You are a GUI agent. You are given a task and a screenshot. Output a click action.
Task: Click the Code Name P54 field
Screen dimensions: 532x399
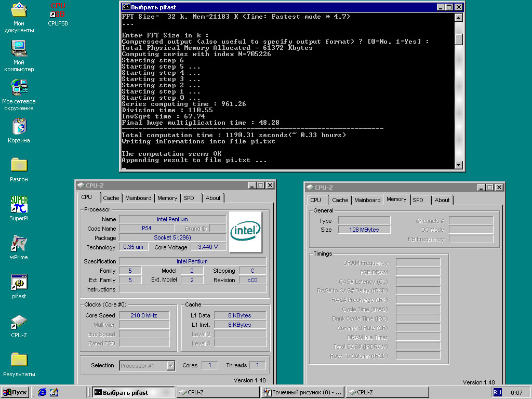[147, 229]
